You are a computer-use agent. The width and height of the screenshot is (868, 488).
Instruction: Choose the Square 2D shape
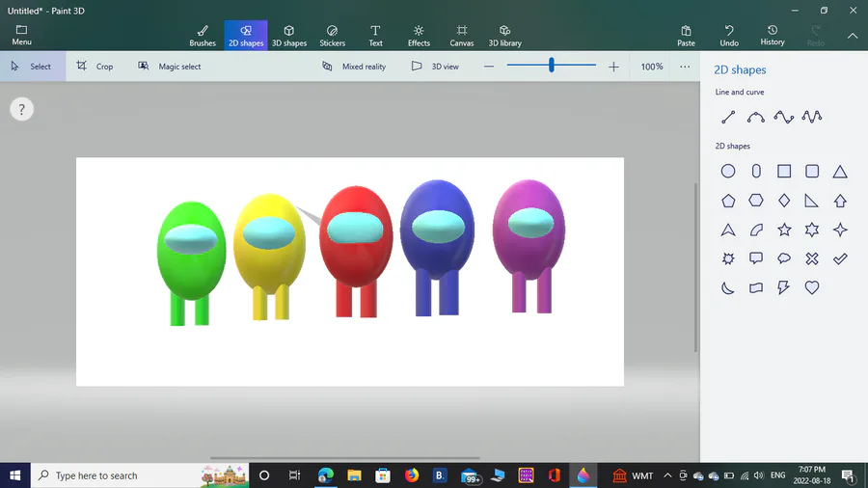click(784, 171)
